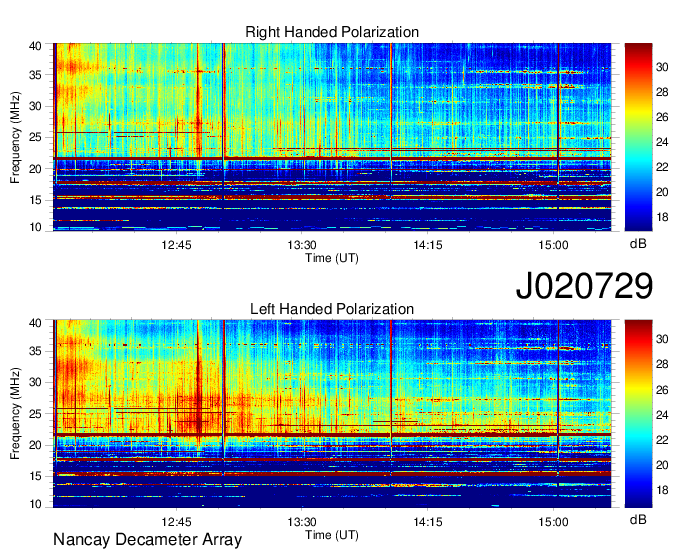Click the 10 MHz tick on lower plot
Viewport: 680px width, 552px height.
point(35,504)
